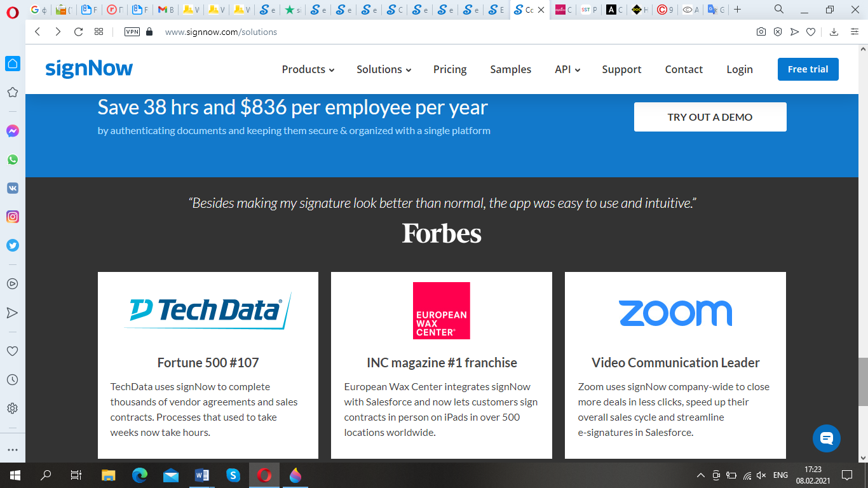Click the TRY OUT A DEMO button
The image size is (868, 488).
tap(710, 117)
